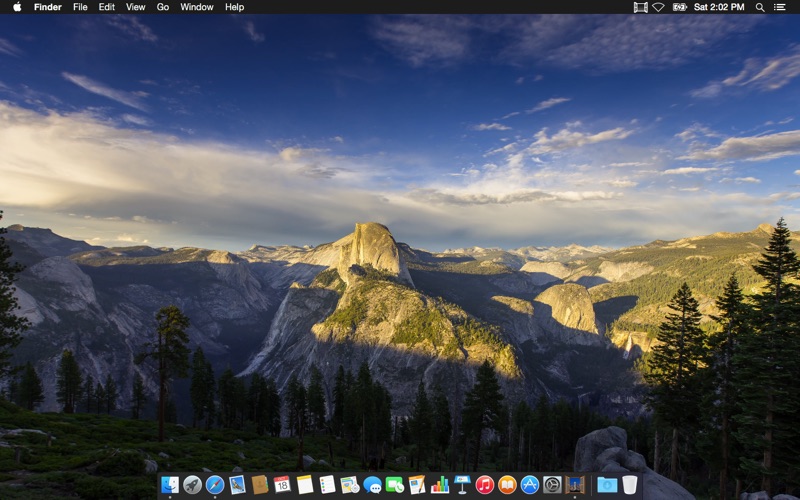The width and height of the screenshot is (800, 500).
Task: Launch the Numbers app in the dock
Action: 440,485
